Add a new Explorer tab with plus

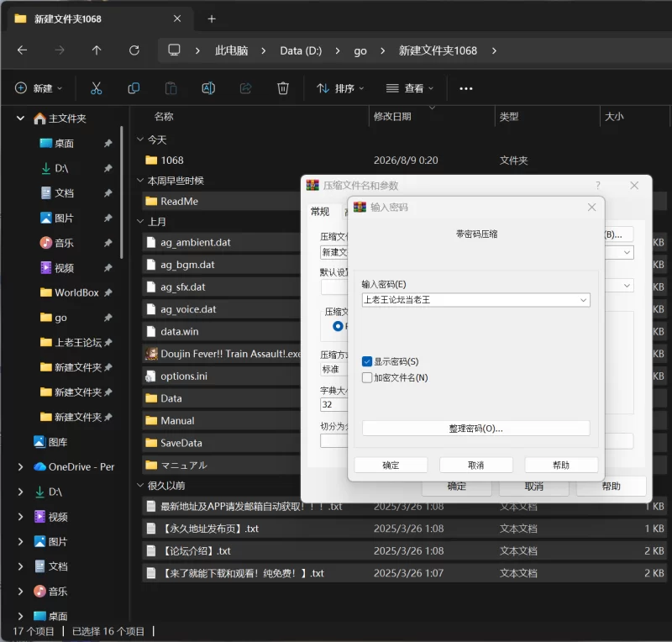click(212, 18)
